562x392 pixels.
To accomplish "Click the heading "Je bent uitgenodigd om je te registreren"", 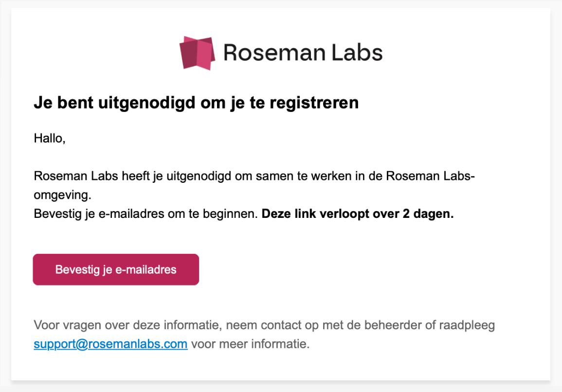I will click(196, 103).
